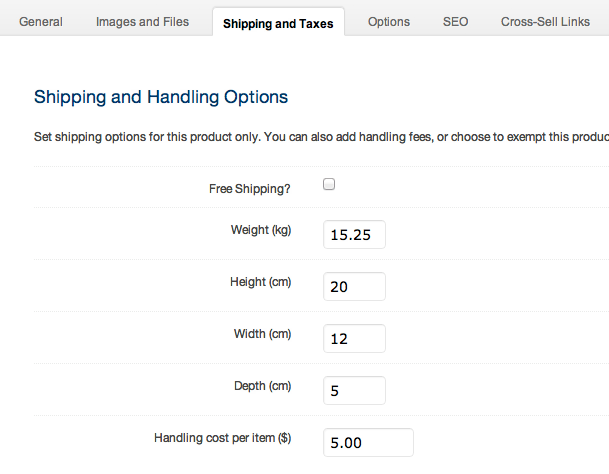The image size is (609, 474).
Task: Click the Width (cm) label text
Action: pos(263,334)
